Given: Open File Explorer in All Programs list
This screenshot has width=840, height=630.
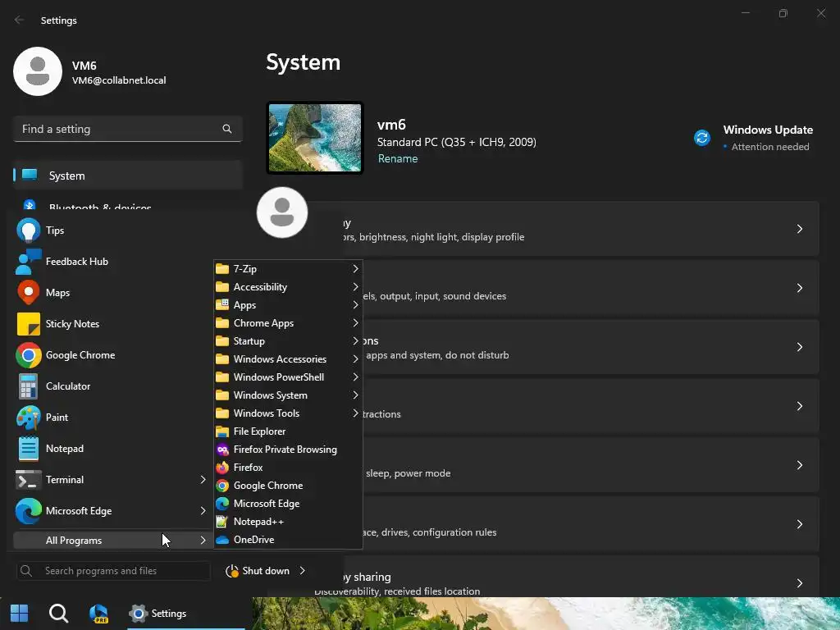Looking at the screenshot, I should [x=288, y=431].
